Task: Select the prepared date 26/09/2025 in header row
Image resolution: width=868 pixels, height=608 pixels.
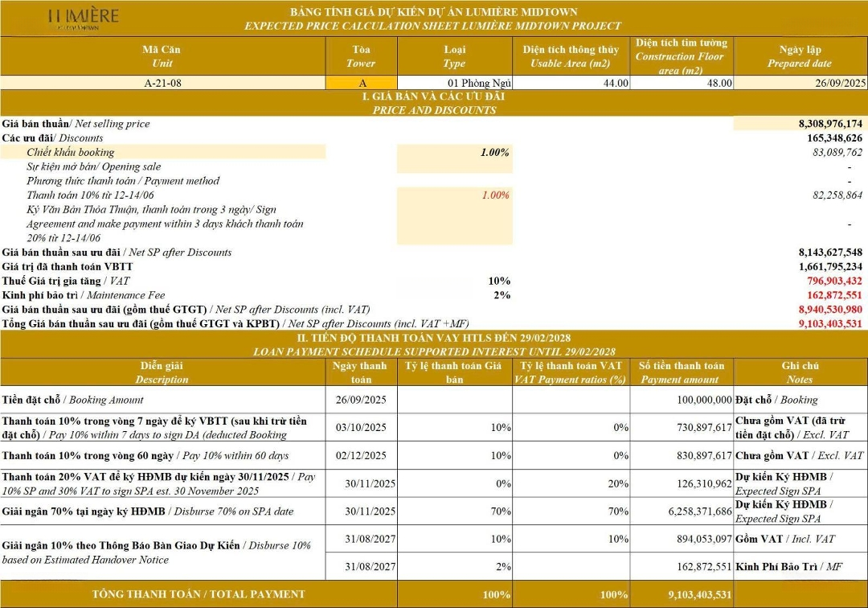Action: click(x=799, y=83)
